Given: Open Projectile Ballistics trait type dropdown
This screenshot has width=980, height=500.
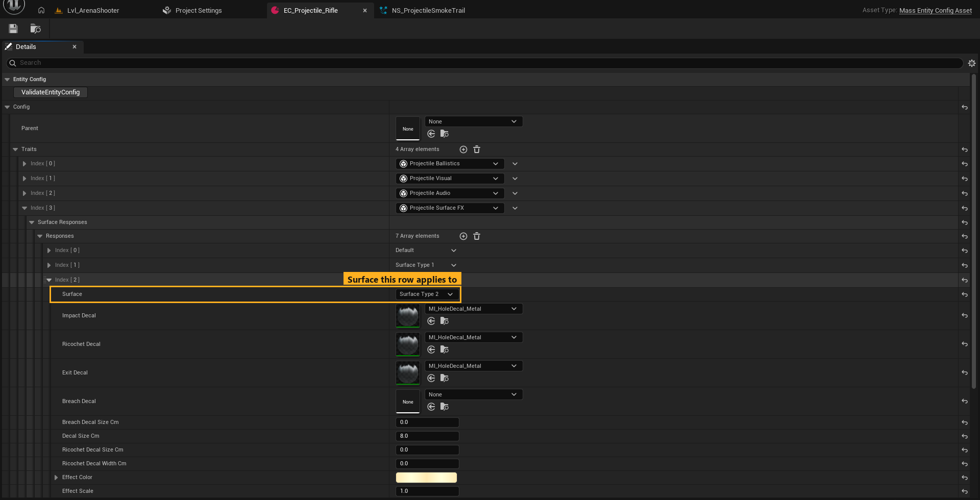Looking at the screenshot, I should click(450, 164).
